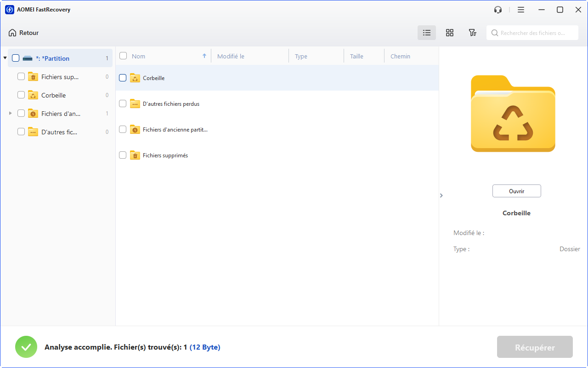The height and width of the screenshot is (368, 588).
Task: Click the headset support icon
Action: coord(498,10)
